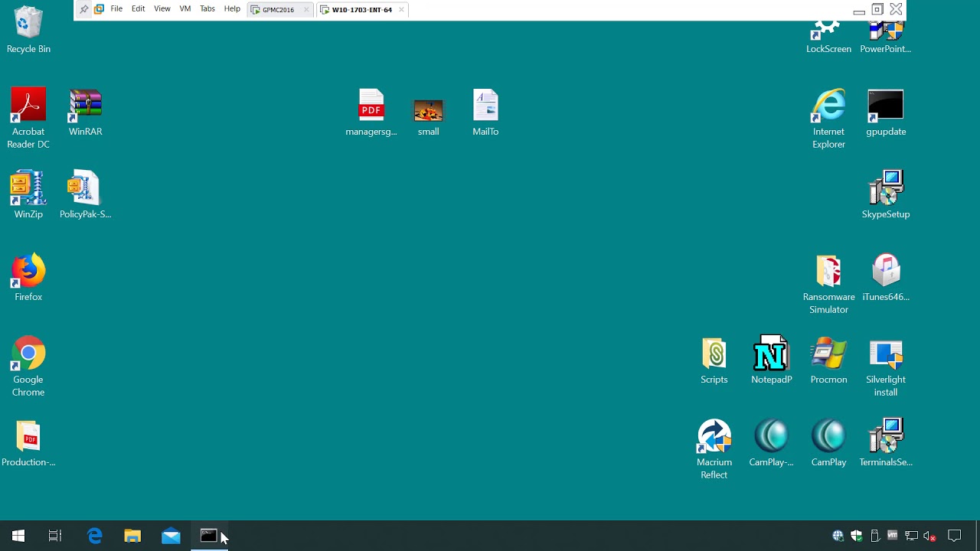
Task: Open the Mail app from taskbar
Action: 171,536
